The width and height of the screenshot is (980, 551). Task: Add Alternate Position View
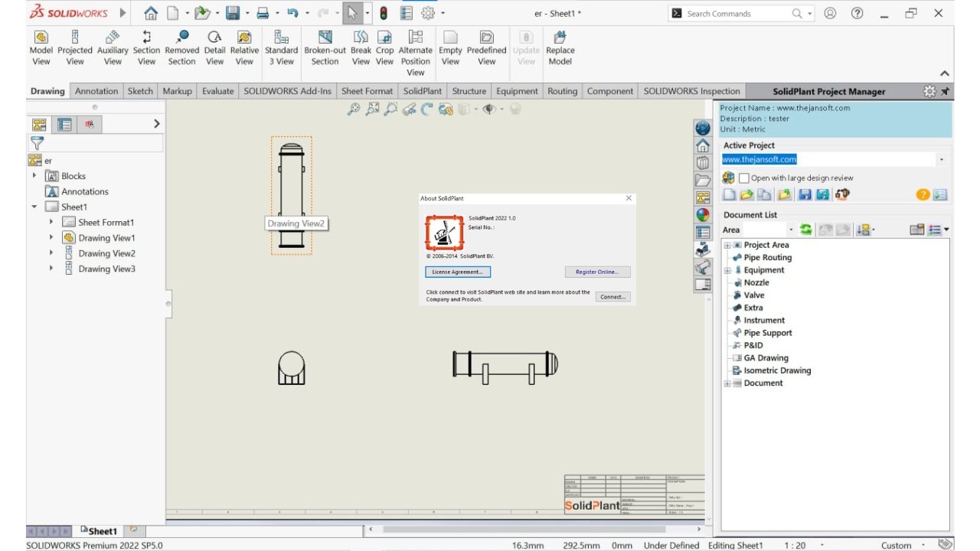pyautogui.click(x=416, y=53)
